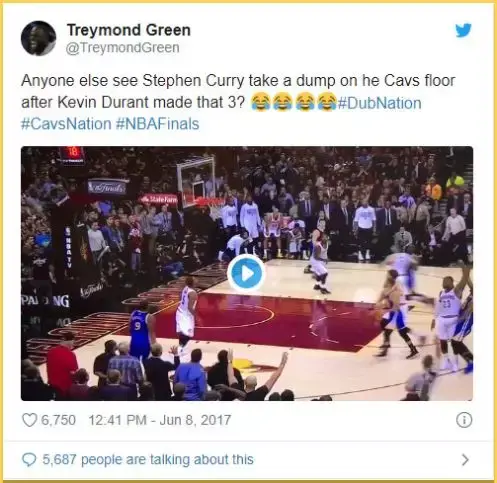Click the basketball hoop in the video
497x483 pixels.
pyautogui.click(x=196, y=181)
